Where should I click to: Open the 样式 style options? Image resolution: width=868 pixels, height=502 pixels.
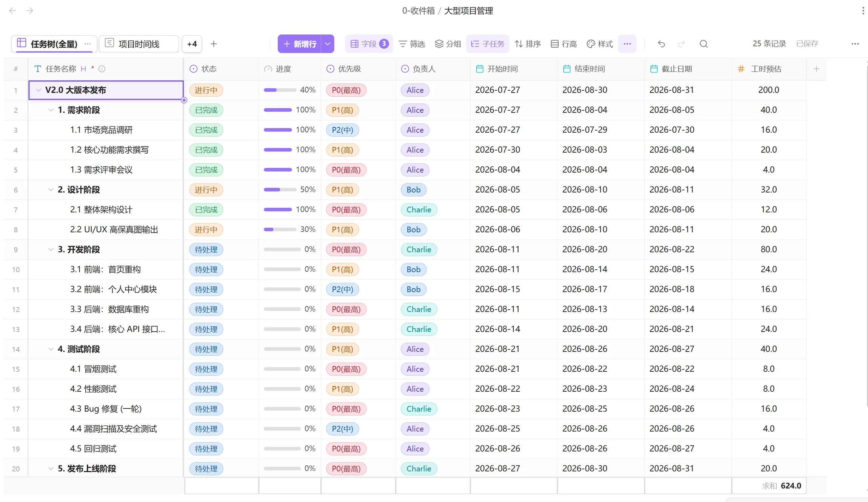[600, 44]
